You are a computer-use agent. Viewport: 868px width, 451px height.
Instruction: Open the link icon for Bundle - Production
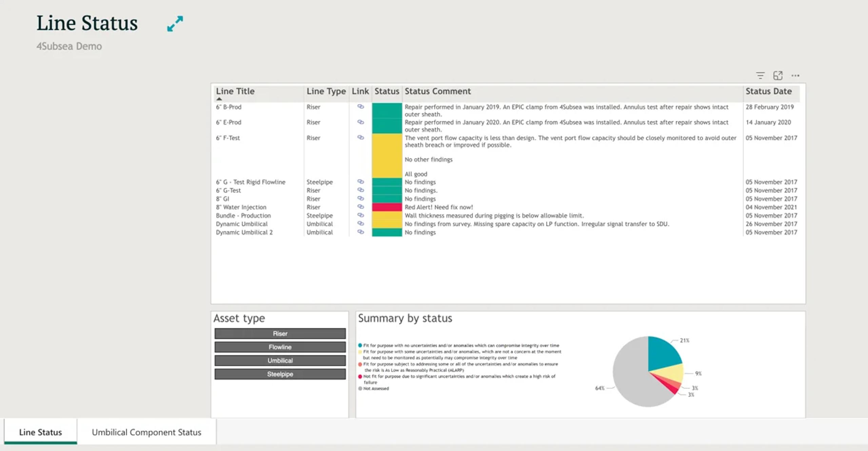(x=360, y=215)
